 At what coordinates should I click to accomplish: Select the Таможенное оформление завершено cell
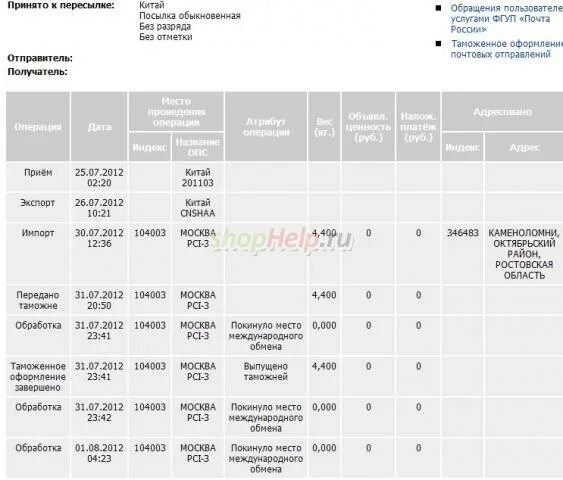38,377
